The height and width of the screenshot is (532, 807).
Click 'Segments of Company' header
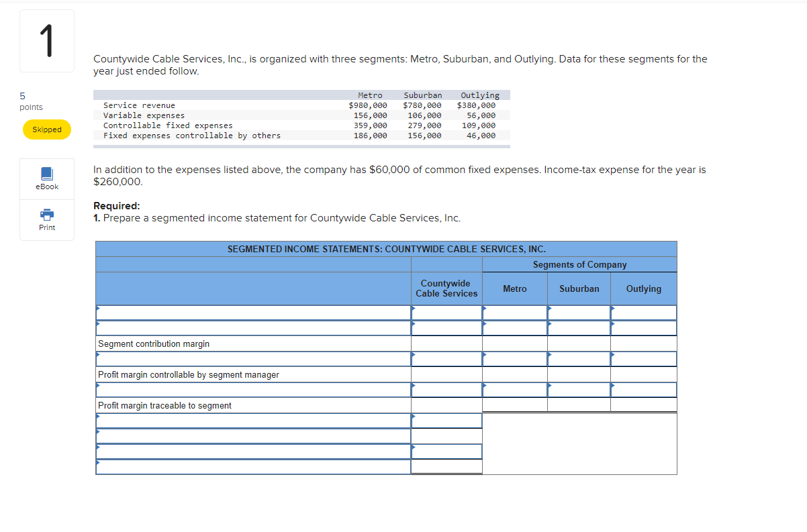tap(579, 264)
